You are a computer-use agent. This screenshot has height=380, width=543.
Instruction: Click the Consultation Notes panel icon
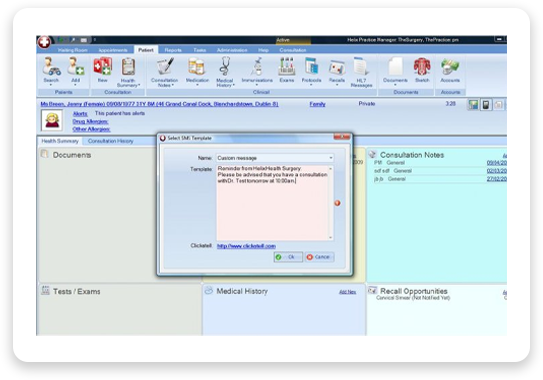(372, 154)
